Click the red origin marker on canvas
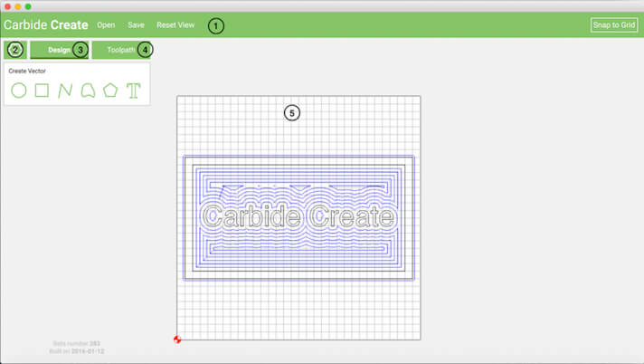 tap(177, 340)
